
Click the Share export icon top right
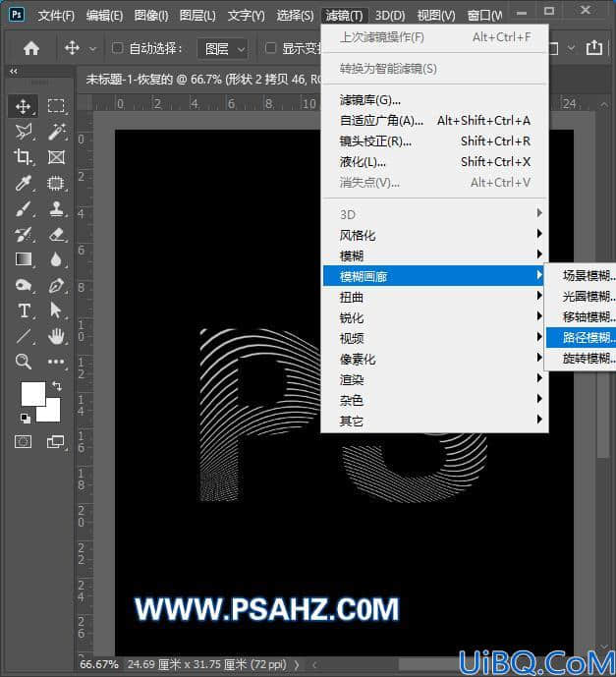pyautogui.click(x=594, y=47)
